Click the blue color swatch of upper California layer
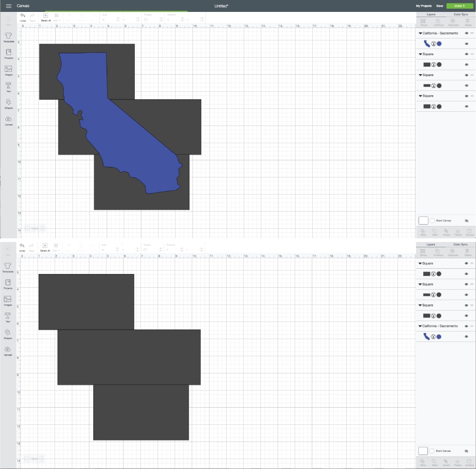Image resolution: width=476 pixels, height=469 pixels. [439, 44]
